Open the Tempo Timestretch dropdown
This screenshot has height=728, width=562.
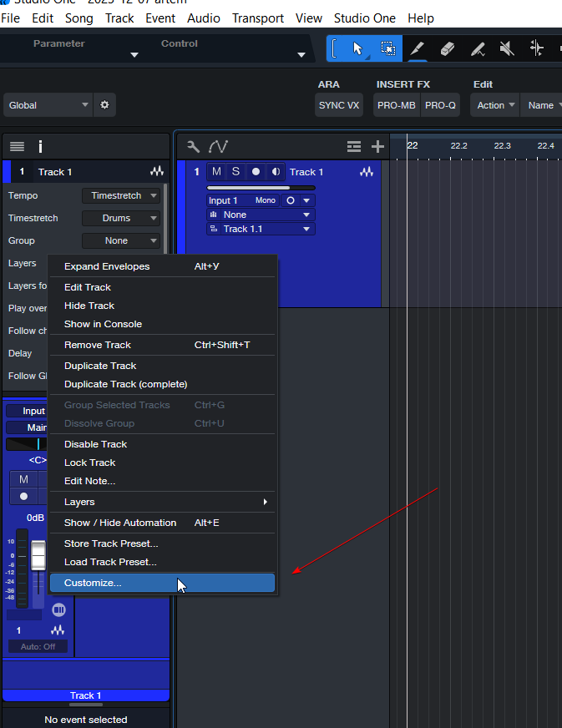121,195
